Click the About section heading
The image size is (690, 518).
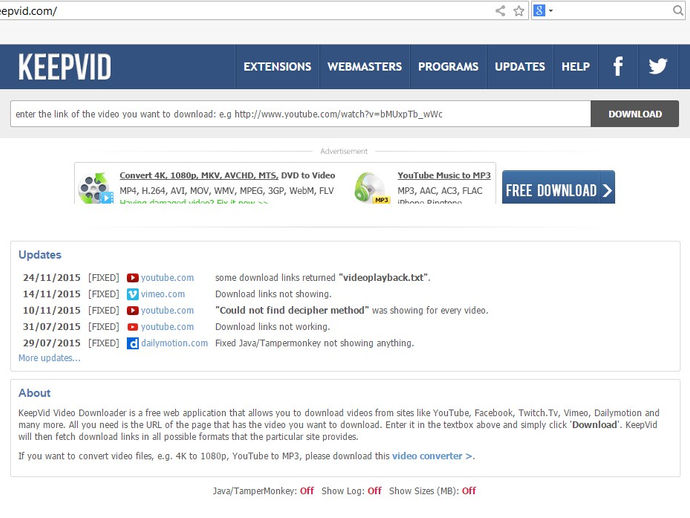[34, 393]
